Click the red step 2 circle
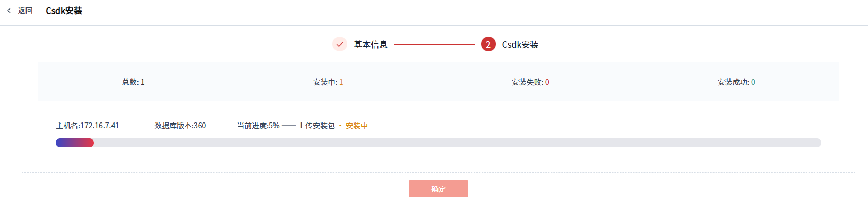 click(488, 45)
